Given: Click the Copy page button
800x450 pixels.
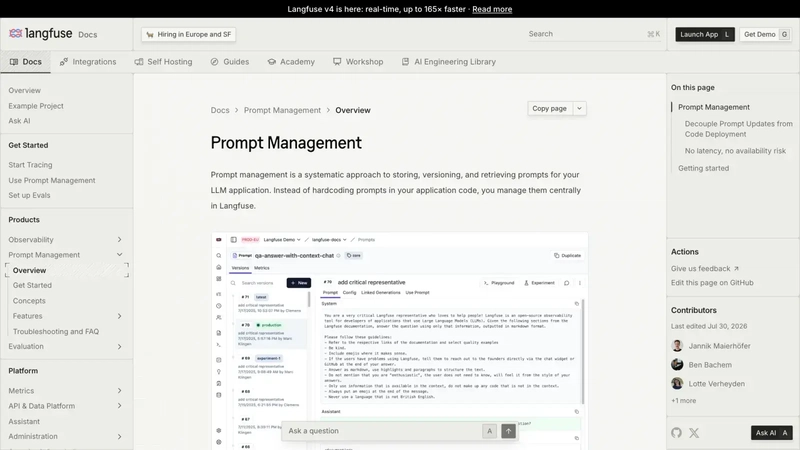Looking at the screenshot, I should [x=549, y=108].
